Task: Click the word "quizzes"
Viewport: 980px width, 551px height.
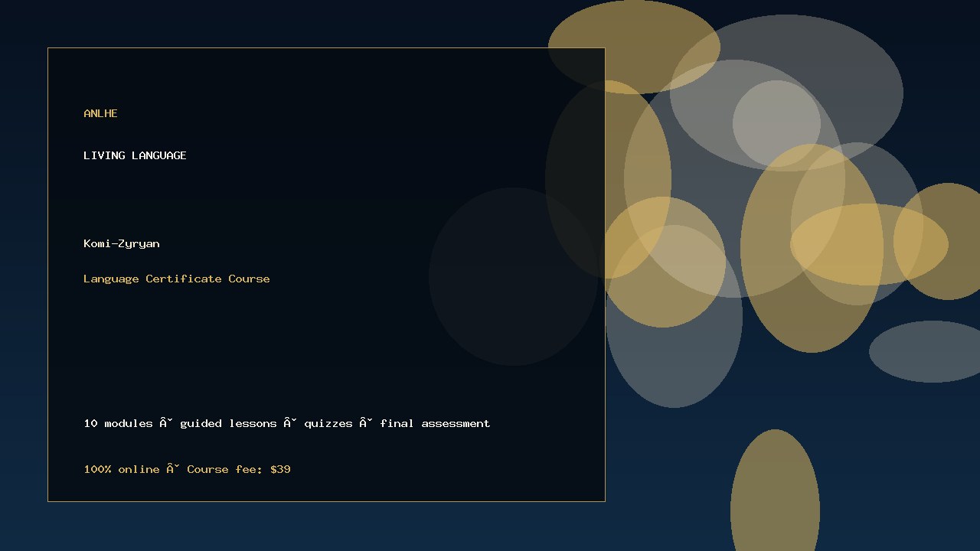Action: 328,423
